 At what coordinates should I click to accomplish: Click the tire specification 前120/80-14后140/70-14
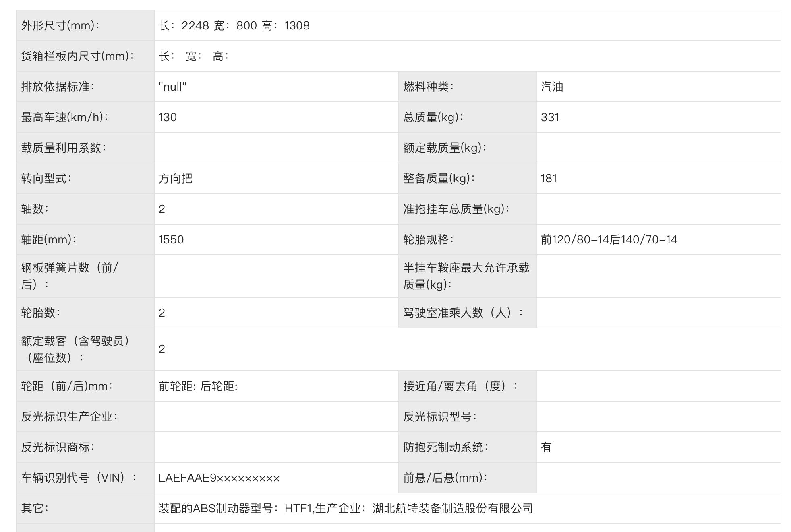[609, 240]
